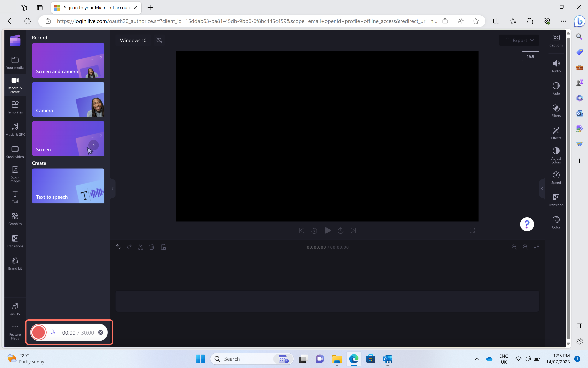The height and width of the screenshot is (368, 588).
Task: Open the help question mark button
Action: point(527,224)
